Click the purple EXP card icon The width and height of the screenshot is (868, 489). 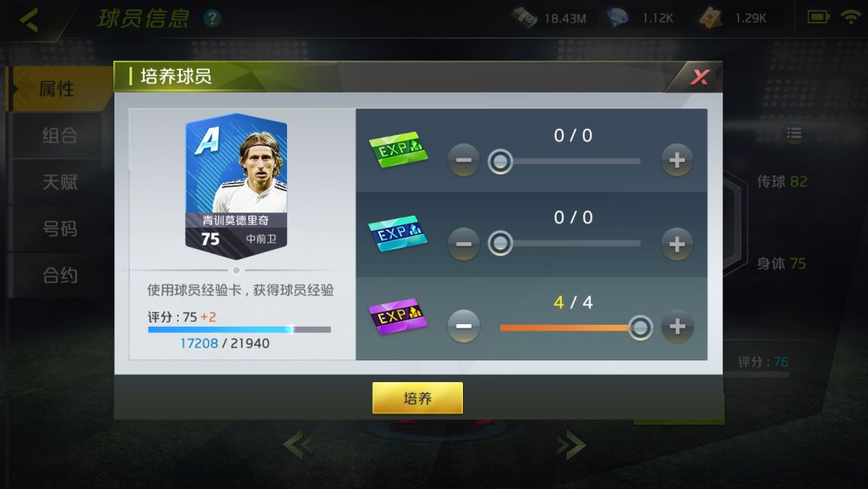pos(398,317)
